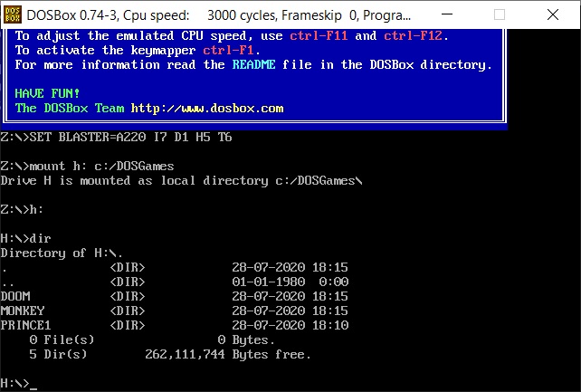Click the H:\> prompt at the cursor
The image size is (581, 392).
tap(14, 383)
